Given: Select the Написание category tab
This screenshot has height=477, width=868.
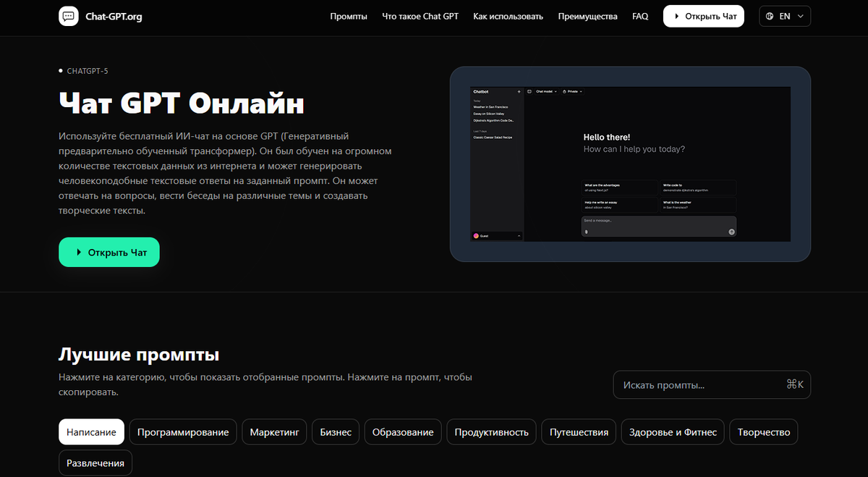Looking at the screenshot, I should tap(91, 432).
